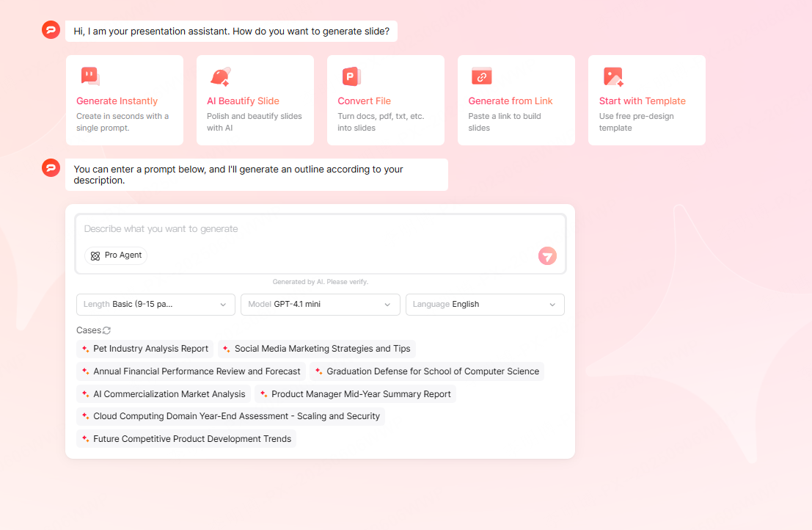Click the assistant avatar icon
This screenshot has width=812, height=530.
50,29
